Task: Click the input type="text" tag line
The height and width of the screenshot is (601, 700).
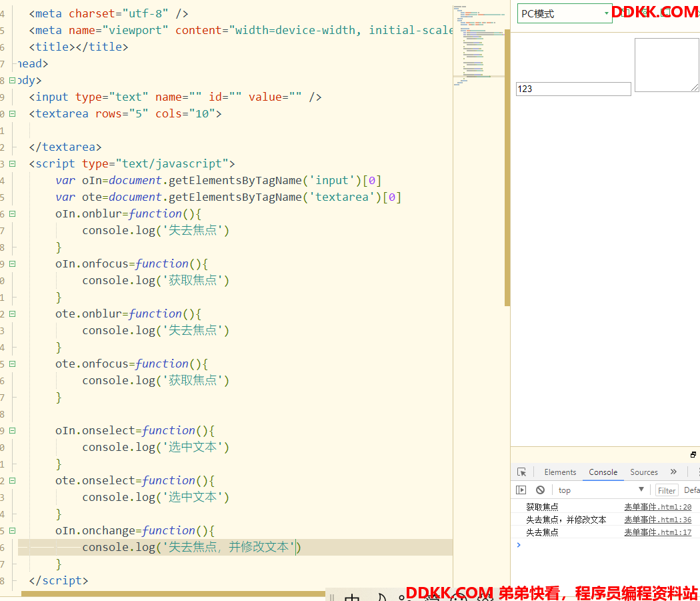Action: tap(175, 97)
